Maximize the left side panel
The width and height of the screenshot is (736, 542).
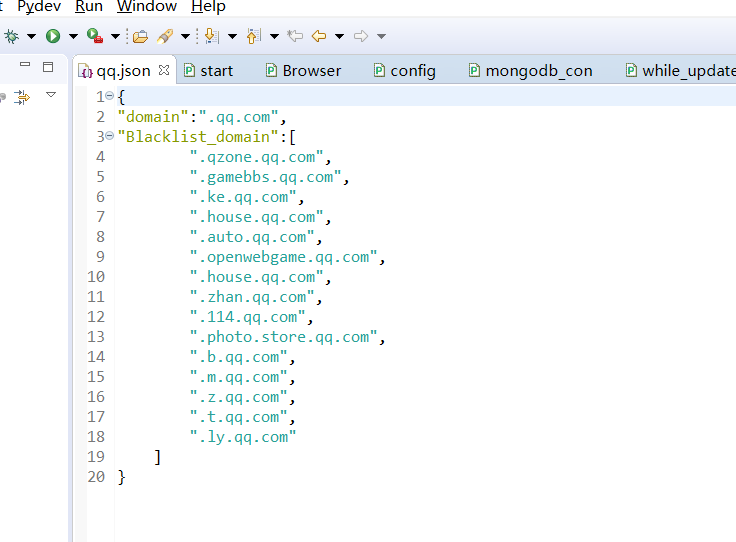pos(48,67)
